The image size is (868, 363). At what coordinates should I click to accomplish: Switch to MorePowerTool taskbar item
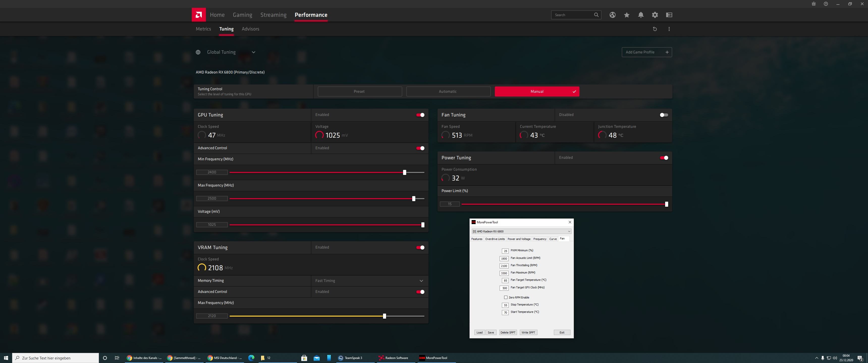pyautogui.click(x=436, y=358)
